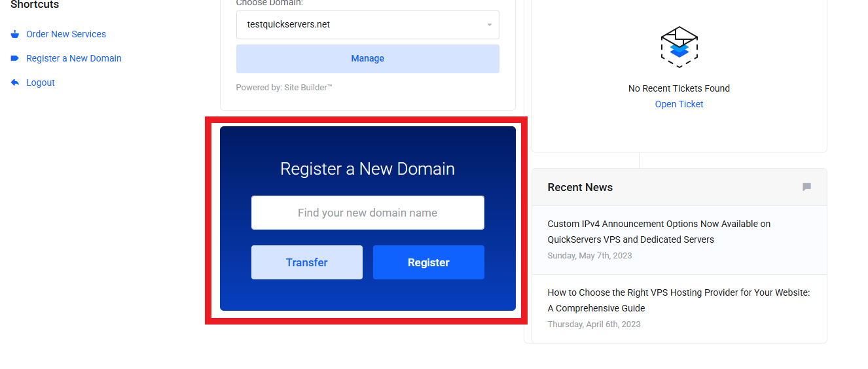868x369 pixels.
Task: Select the Logout link in Shortcuts
Action: [x=41, y=82]
